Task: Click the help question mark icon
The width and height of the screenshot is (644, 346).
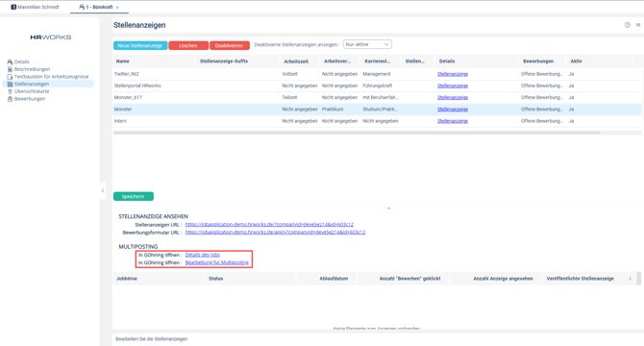Action: 627,25
